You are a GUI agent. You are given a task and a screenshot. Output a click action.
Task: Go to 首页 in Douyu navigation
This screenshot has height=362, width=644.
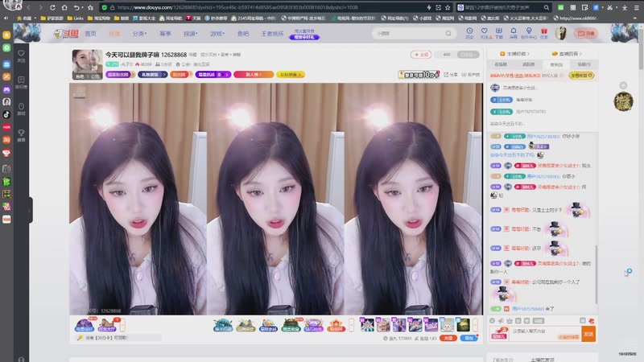point(90,34)
